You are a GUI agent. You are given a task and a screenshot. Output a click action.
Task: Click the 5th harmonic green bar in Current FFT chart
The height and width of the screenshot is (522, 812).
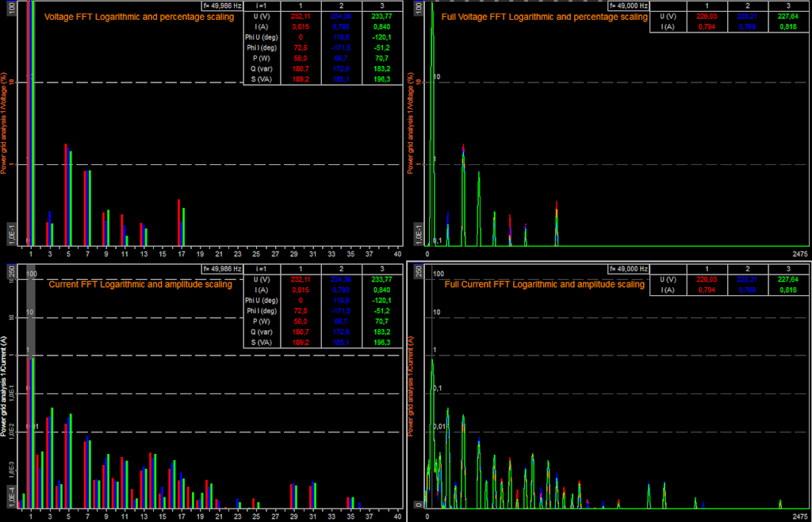[x=71, y=460]
